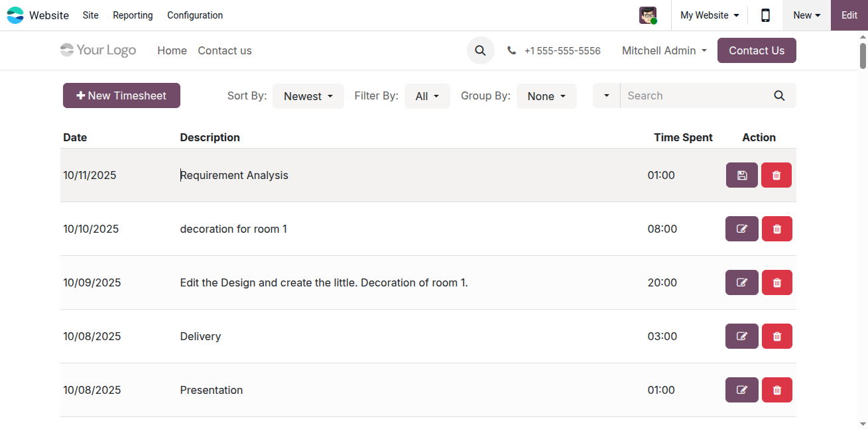Click the Mitchell Admin avatar in top bar

pos(648,15)
